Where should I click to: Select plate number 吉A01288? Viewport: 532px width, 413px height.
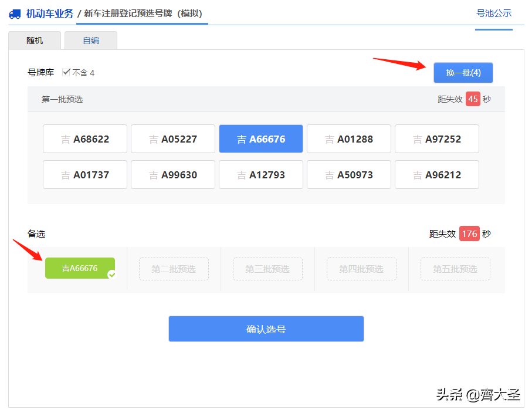tap(348, 138)
